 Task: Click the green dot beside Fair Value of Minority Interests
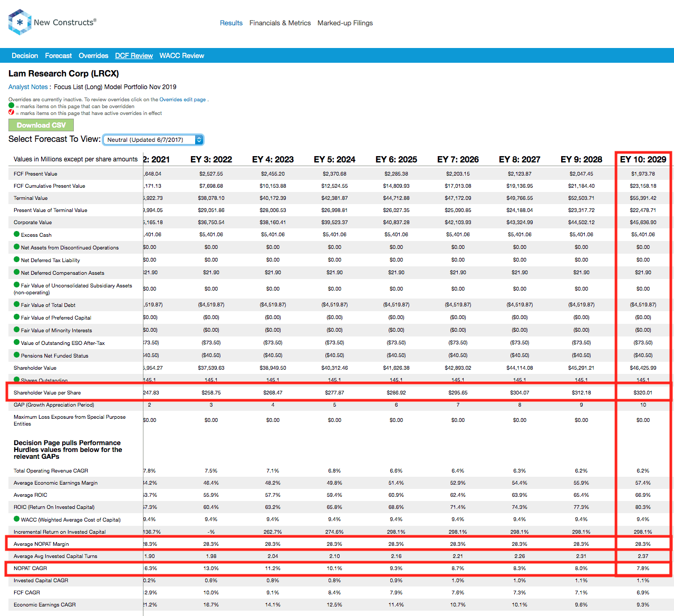17,330
